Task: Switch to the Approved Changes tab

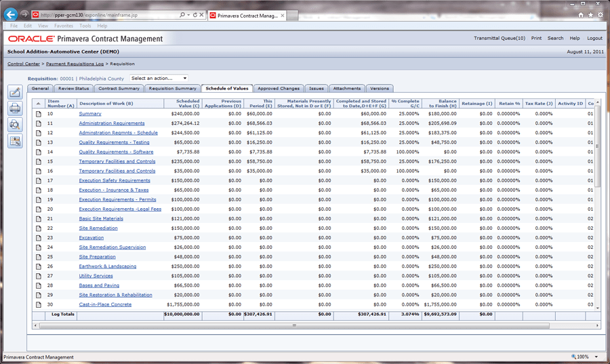Action: click(x=279, y=88)
